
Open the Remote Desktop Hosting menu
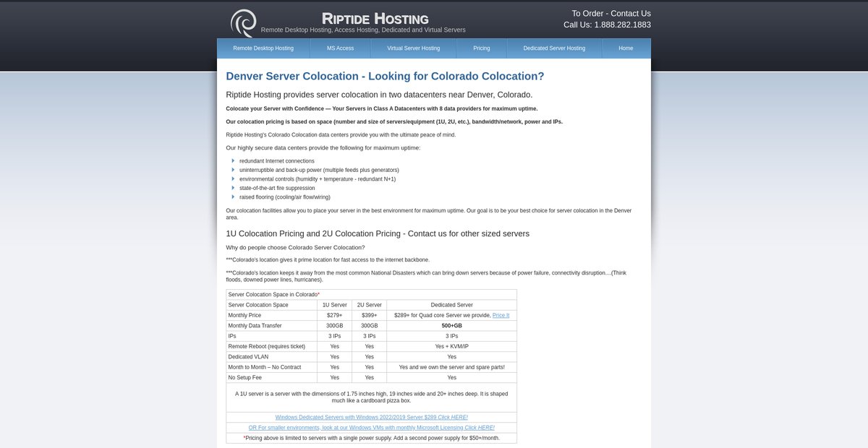(263, 48)
